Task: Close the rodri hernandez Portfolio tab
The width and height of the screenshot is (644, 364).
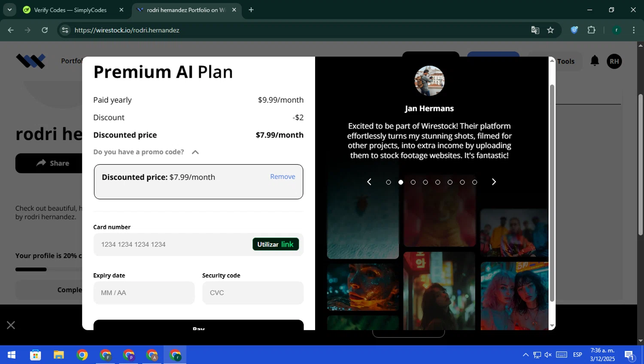Action: pos(234,10)
